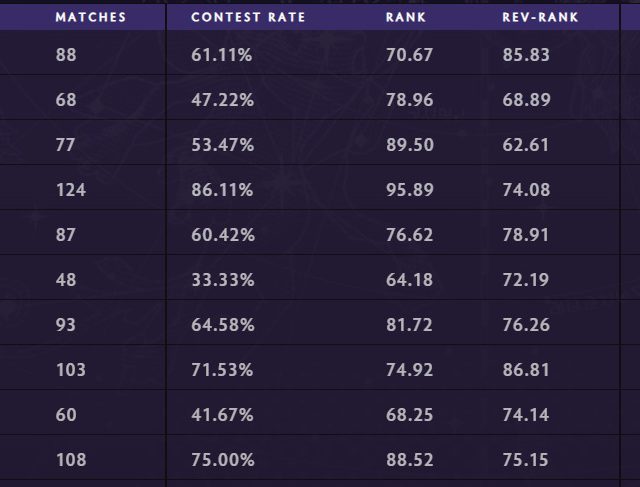Click the matches cell showing 93
This screenshot has width=640, height=487.
[66, 325]
